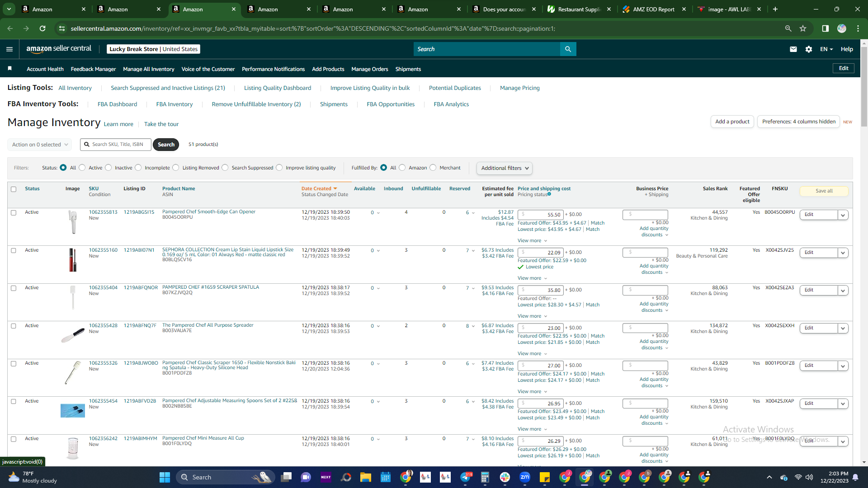The width and height of the screenshot is (868, 488).
Task: Open the messages envelope icon
Action: tap(793, 49)
